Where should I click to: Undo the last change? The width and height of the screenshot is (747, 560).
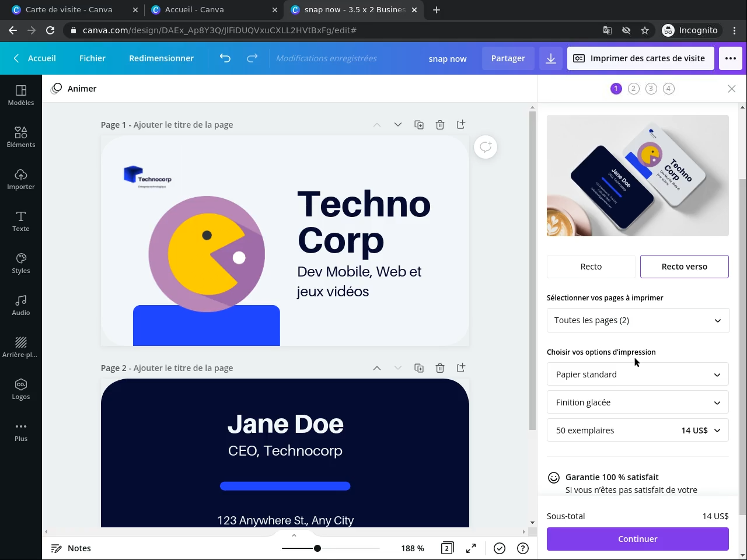pyautogui.click(x=225, y=58)
